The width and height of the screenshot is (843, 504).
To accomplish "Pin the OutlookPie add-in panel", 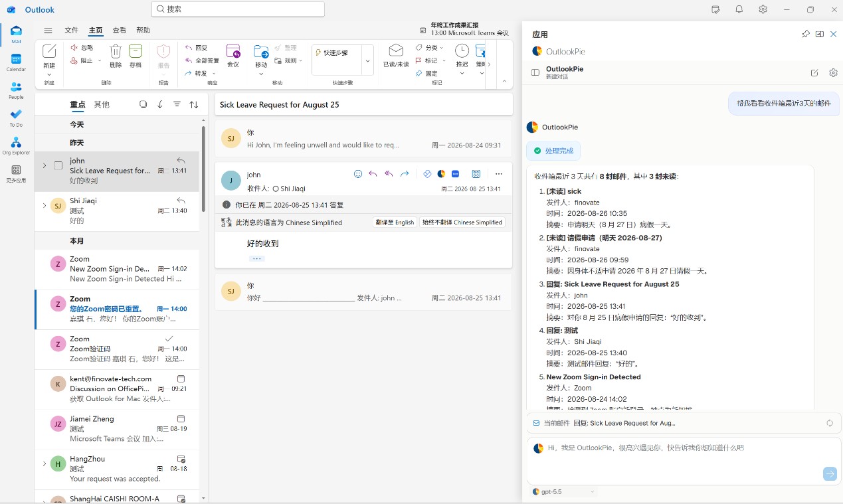I will pos(806,34).
